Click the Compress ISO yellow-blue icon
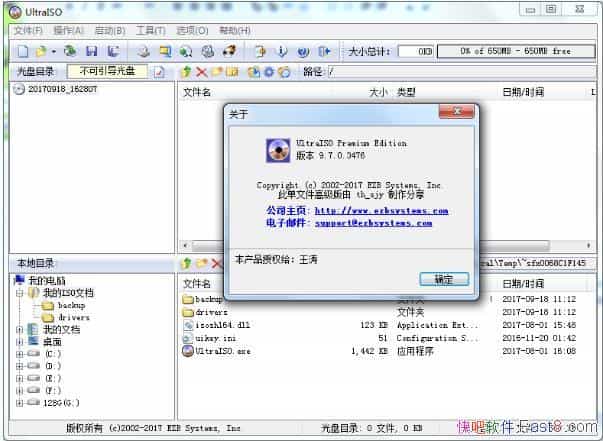The width and height of the screenshot is (603, 441). [165, 51]
